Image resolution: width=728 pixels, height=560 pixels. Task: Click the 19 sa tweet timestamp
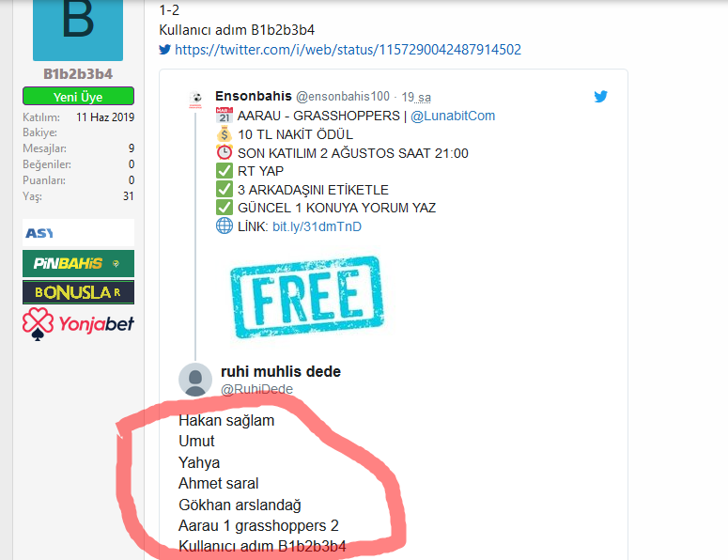416,97
